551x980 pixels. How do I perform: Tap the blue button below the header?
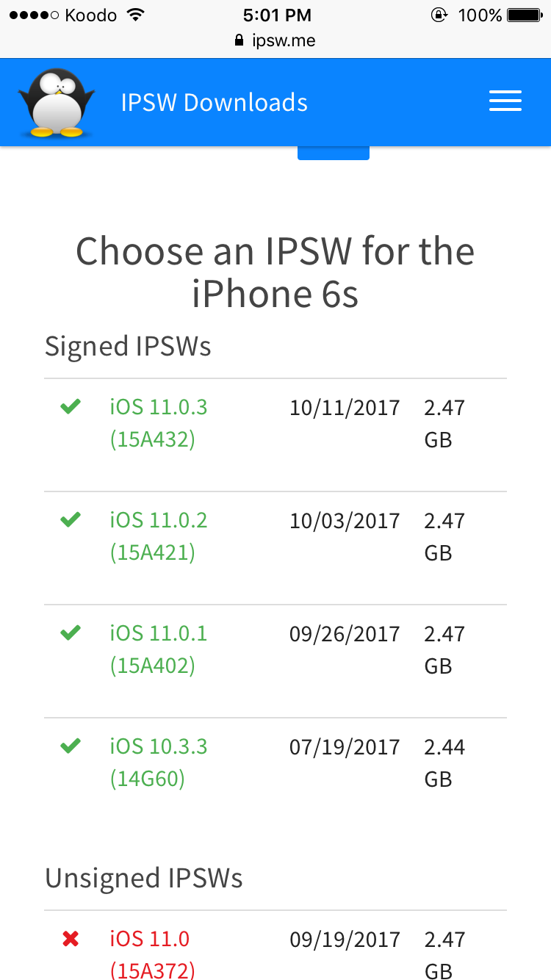334,153
